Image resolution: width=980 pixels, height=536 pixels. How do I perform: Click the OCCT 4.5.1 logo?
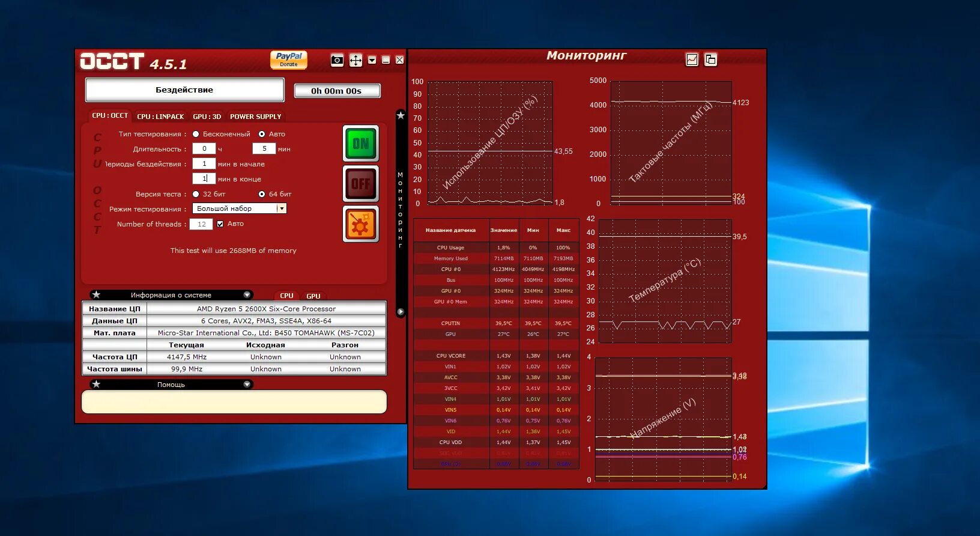[x=133, y=61]
